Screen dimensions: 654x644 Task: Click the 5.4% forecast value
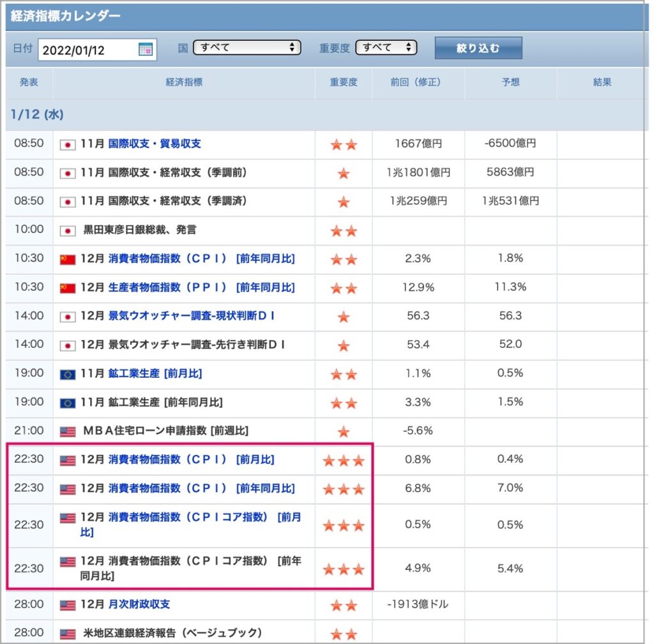coord(510,568)
